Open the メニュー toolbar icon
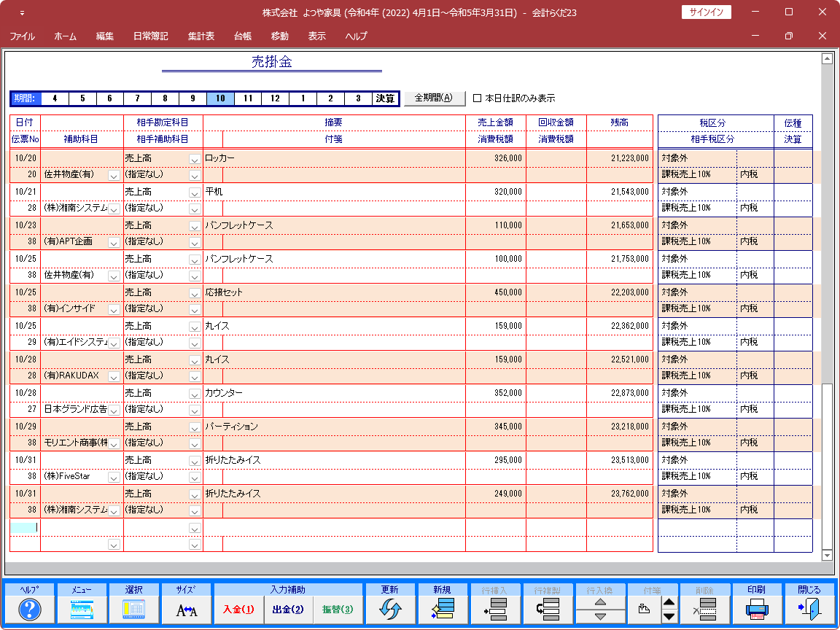Screen dimensions: 840x630 (x=82, y=610)
